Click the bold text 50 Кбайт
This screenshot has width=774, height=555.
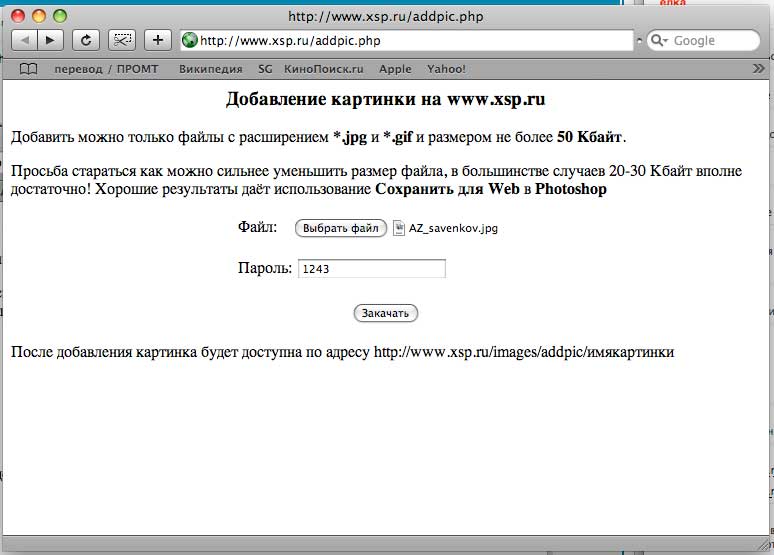[x=589, y=137]
